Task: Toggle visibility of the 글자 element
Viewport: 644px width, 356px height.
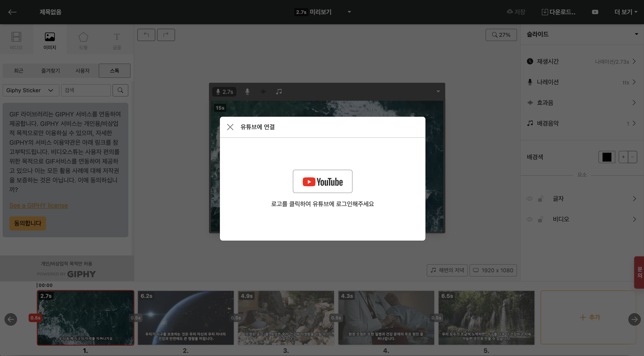Action: click(530, 199)
